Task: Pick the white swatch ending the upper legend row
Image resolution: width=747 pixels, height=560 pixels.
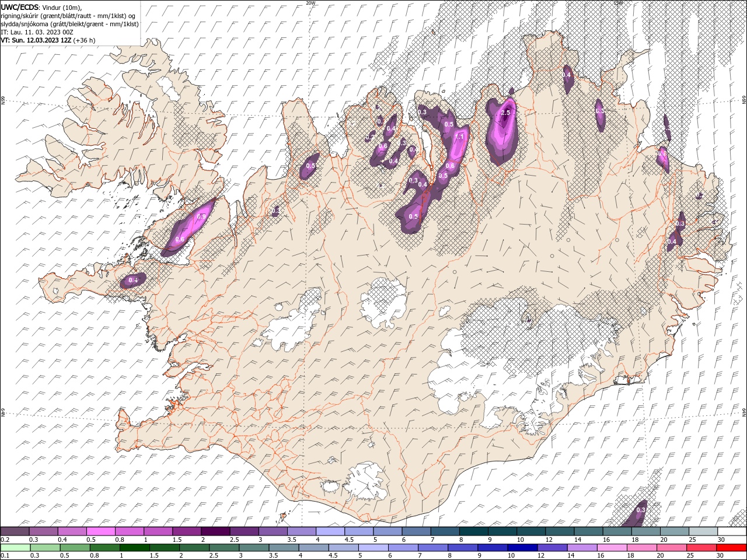Action: pyautogui.click(x=731, y=531)
